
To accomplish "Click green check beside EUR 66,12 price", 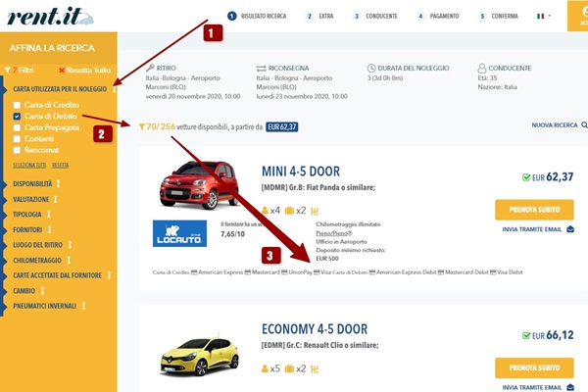I will tap(526, 335).
